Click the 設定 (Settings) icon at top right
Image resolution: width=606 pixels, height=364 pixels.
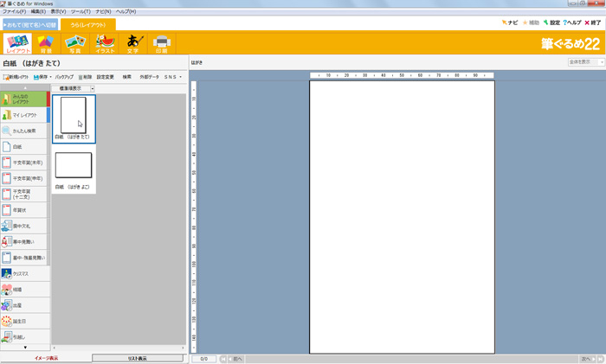551,22
